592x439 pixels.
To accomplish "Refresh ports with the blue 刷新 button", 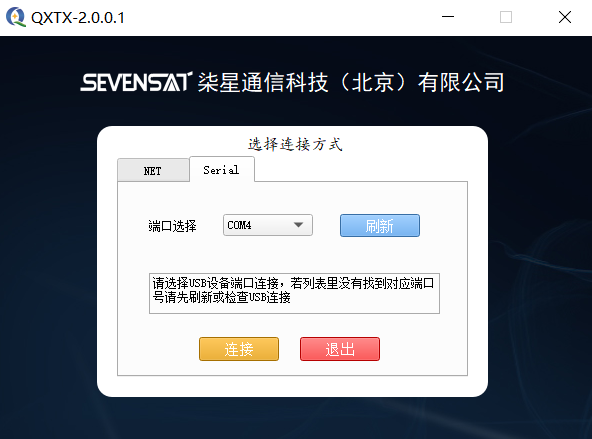I will [379, 225].
